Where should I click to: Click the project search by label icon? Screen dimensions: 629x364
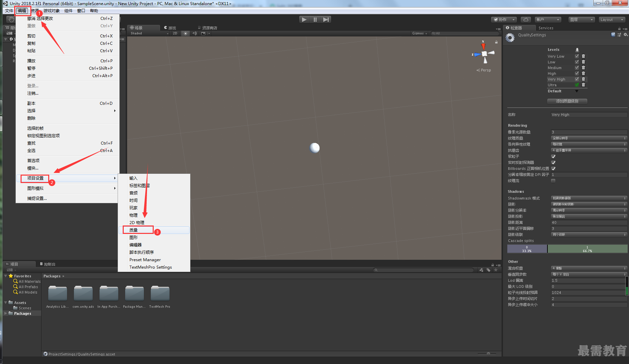[x=488, y=270]
